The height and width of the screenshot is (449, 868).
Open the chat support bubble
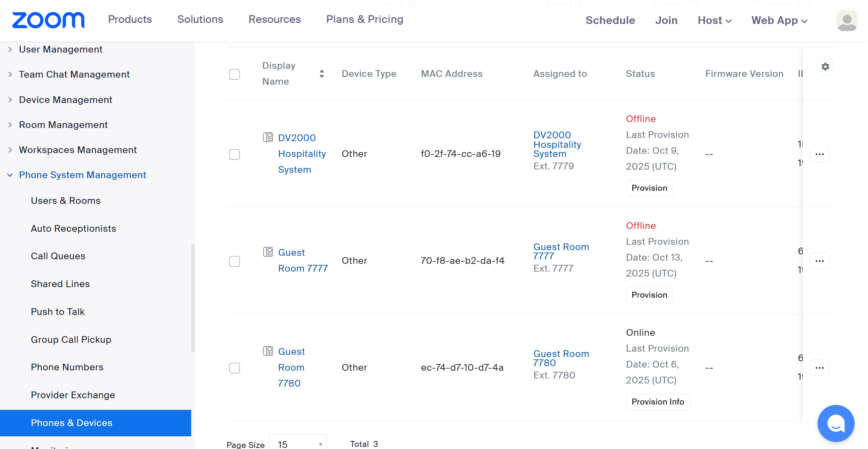pyautogui.click(x=836, y=423)
